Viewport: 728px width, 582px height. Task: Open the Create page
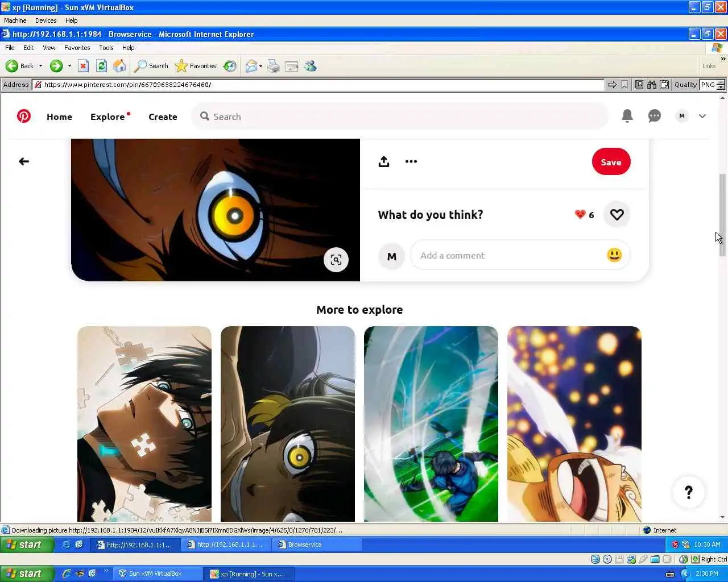(x=163, y=117)
